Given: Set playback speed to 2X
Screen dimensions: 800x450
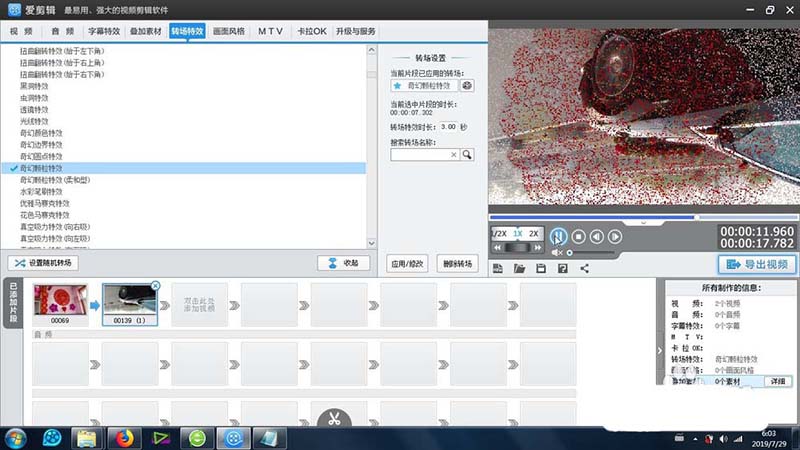Looking at the screenshot, I should tap(534, 234).
